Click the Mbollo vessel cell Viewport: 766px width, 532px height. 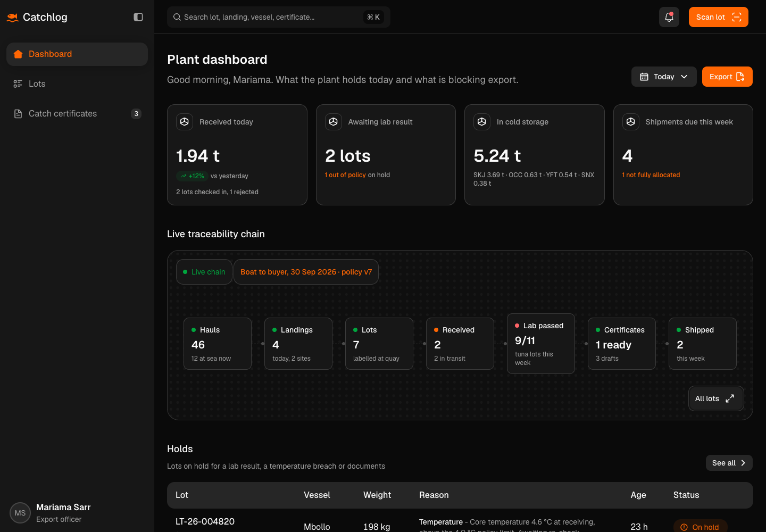pyautogui.click(x=317, y=527)
